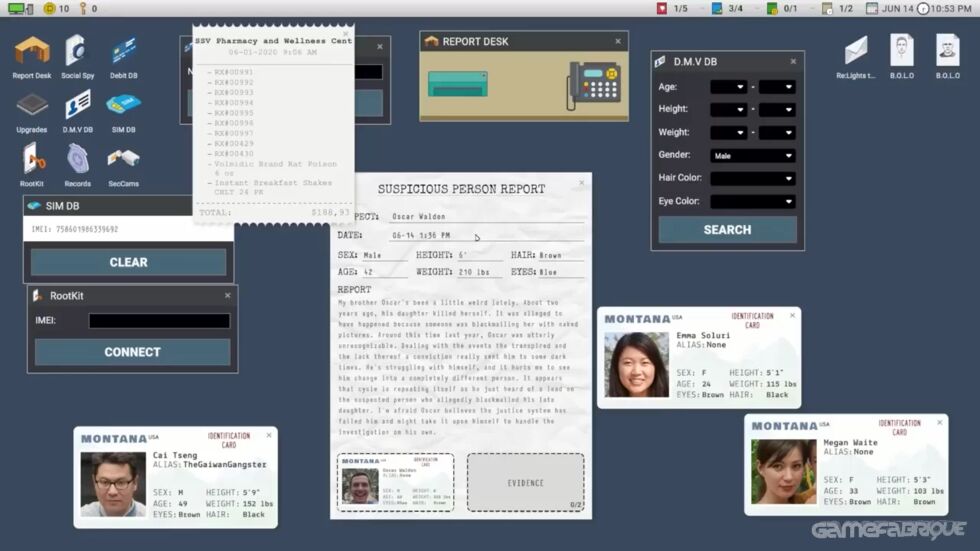Open the Records desktop icon

[78, 165]
